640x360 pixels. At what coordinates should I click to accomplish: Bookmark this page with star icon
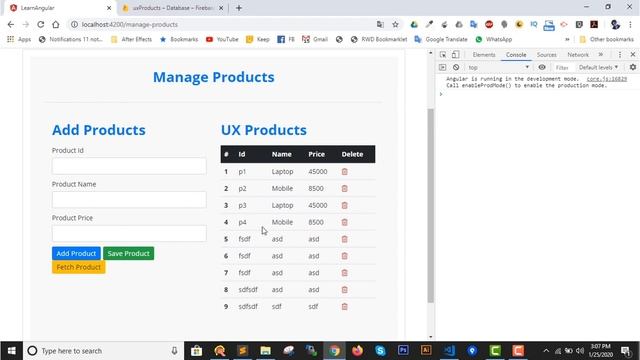tap(395, 24)
